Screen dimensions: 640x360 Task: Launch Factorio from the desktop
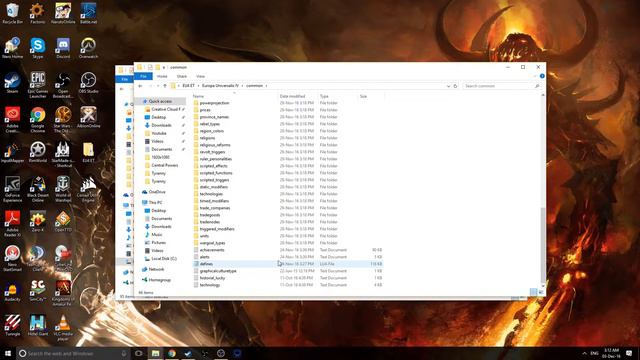38,13
